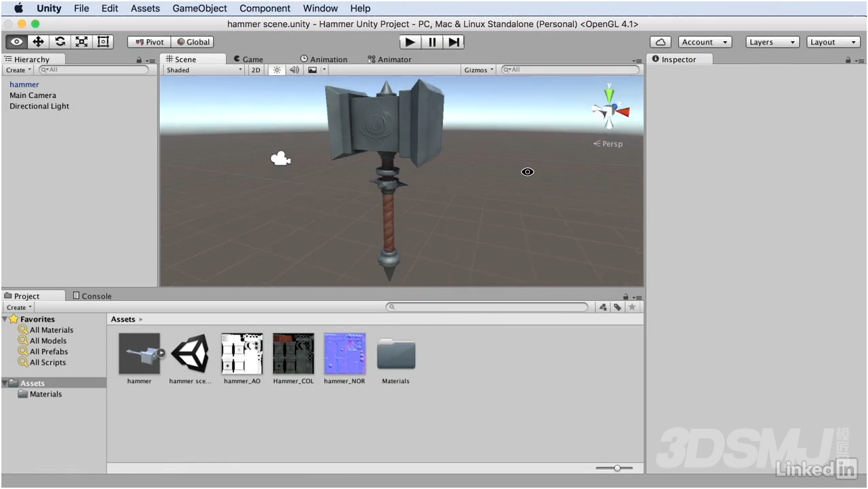Open Project panel Create dropdown
Screen dimensions: 868x489
[x=18, y=307]
